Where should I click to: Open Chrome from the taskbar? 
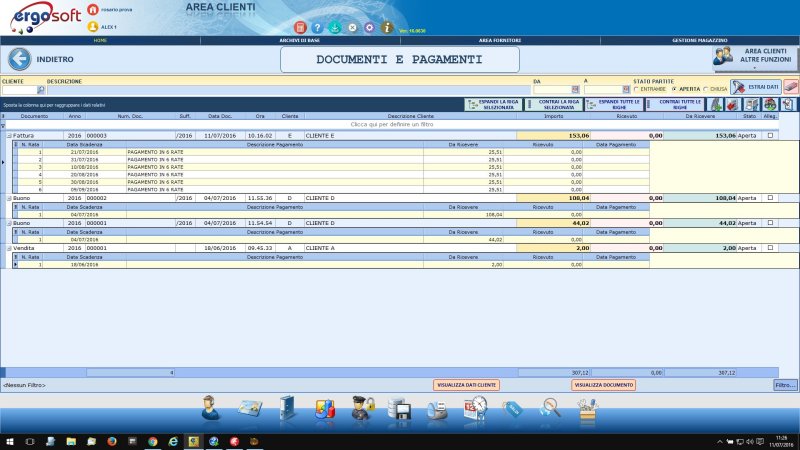[153, 441]
